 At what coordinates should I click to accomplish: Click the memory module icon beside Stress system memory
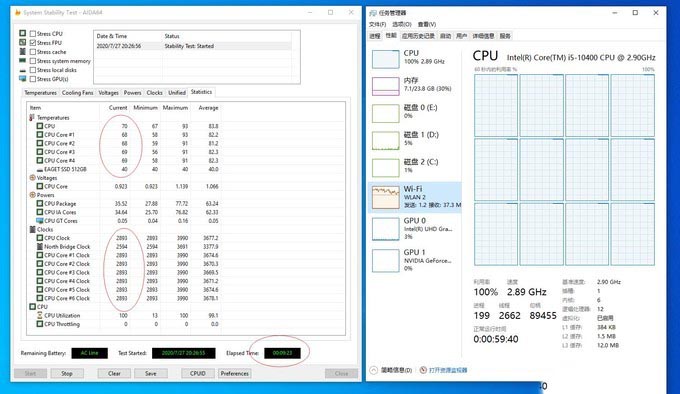[x=23, y=60]
